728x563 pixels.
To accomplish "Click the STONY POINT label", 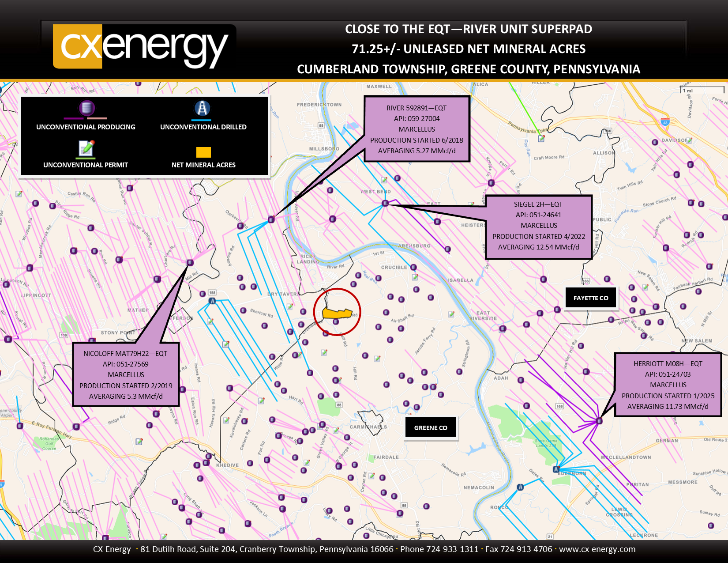I will (118, 333).
